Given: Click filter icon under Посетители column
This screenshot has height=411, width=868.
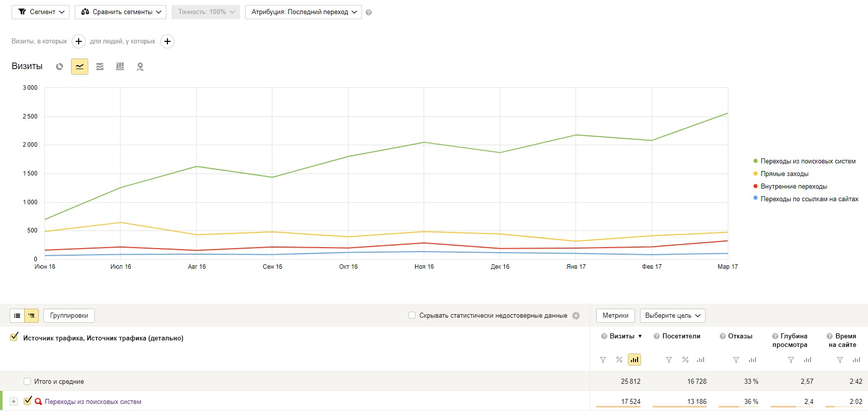Looking at the screenshot, I should 669,360.
